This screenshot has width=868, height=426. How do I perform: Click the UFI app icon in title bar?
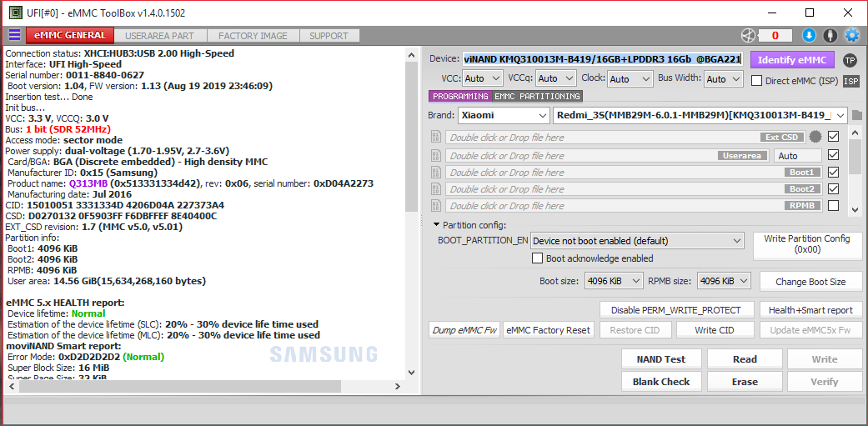point(16,13)
